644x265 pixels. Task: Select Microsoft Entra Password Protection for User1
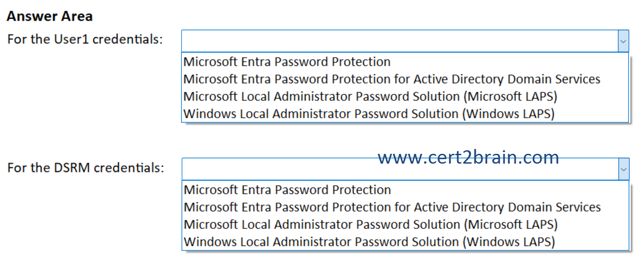pos(287,62)
